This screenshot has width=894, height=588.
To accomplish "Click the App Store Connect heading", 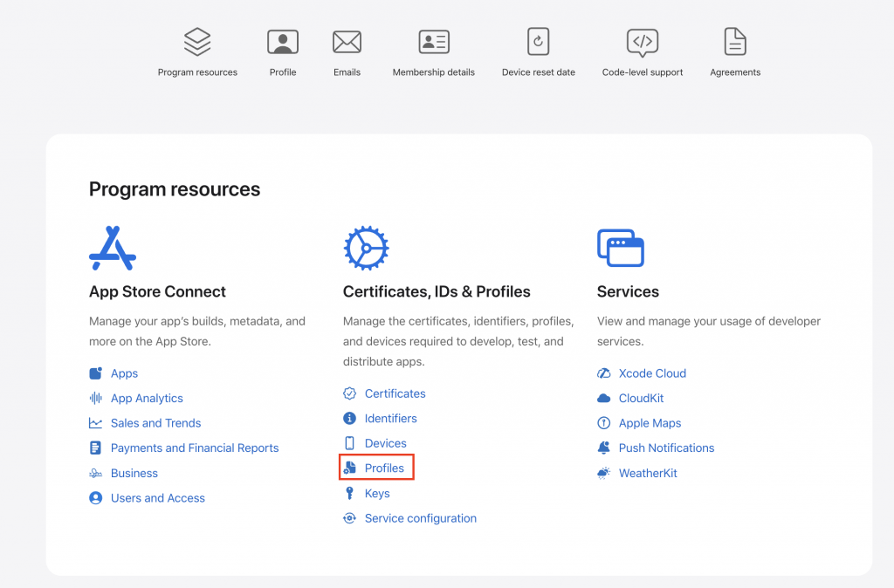I will 157,291.
